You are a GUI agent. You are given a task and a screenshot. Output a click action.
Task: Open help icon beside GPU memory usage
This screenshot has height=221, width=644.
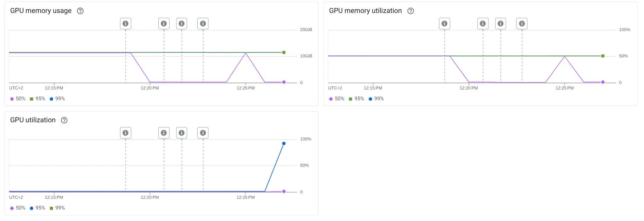coord(80,11)
